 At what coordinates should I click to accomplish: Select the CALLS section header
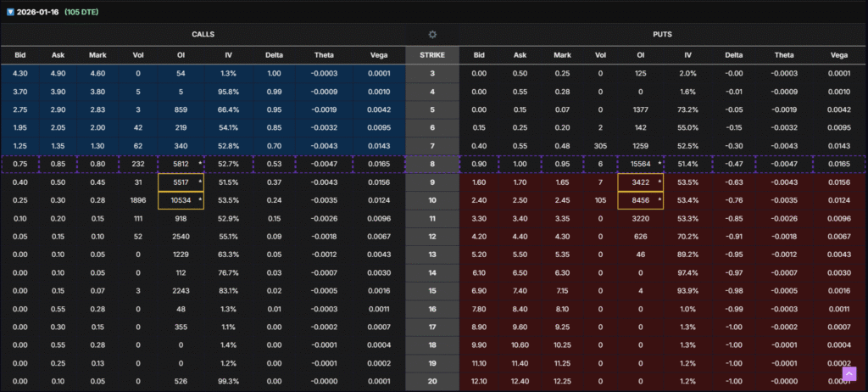[x=203, y=34]
